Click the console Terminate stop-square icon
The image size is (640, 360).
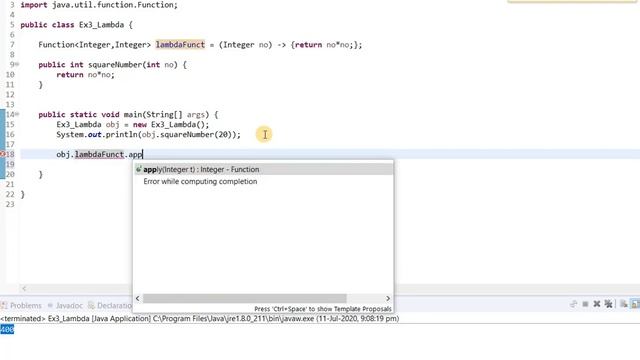(585, 304)
